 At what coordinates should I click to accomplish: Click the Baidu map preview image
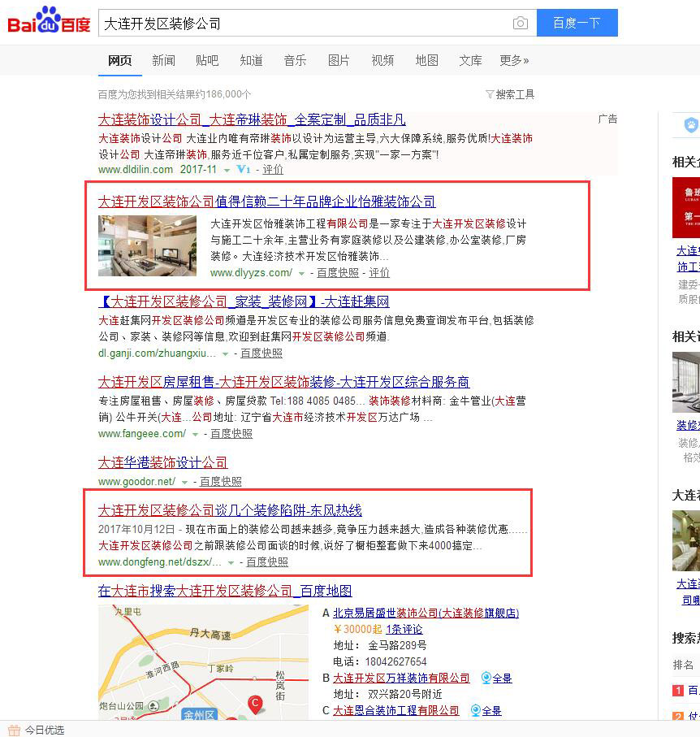click(204, 662)
